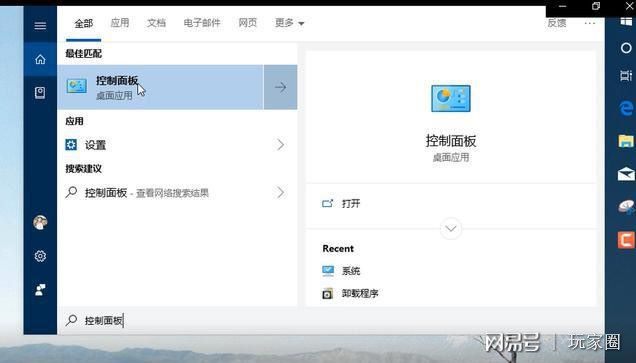The width and height of the screenshot is (636, 363).
Task: Launch Microsoft Edge from taskbar
Action: [x=626, y=108]
